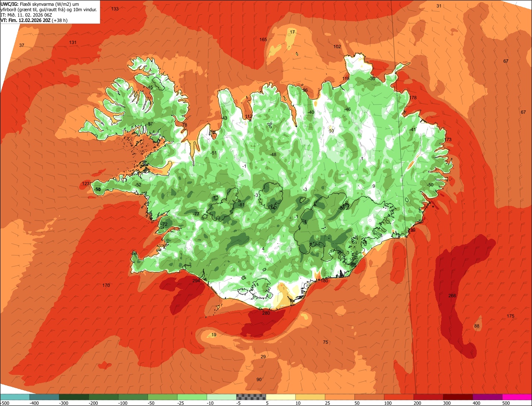
Task: Click the flux value '294' off the coast
Action: point(196,281)
